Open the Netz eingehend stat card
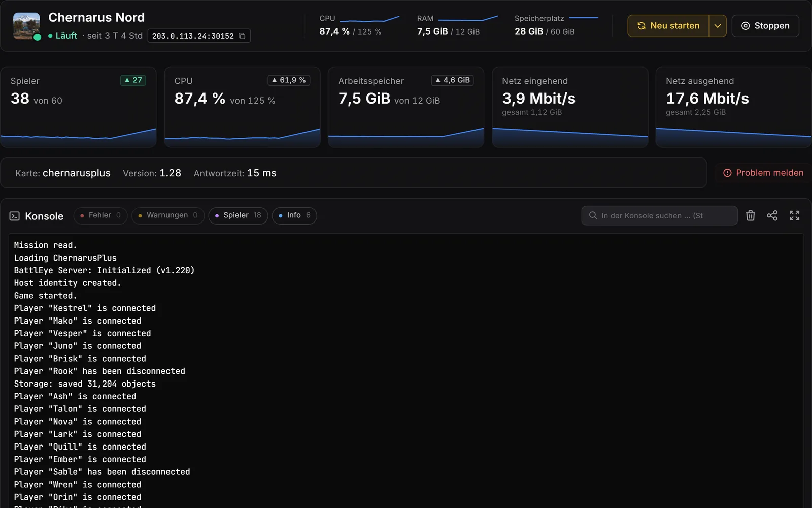The width and height of the screenshot is (812, 508). coord(570,107)
